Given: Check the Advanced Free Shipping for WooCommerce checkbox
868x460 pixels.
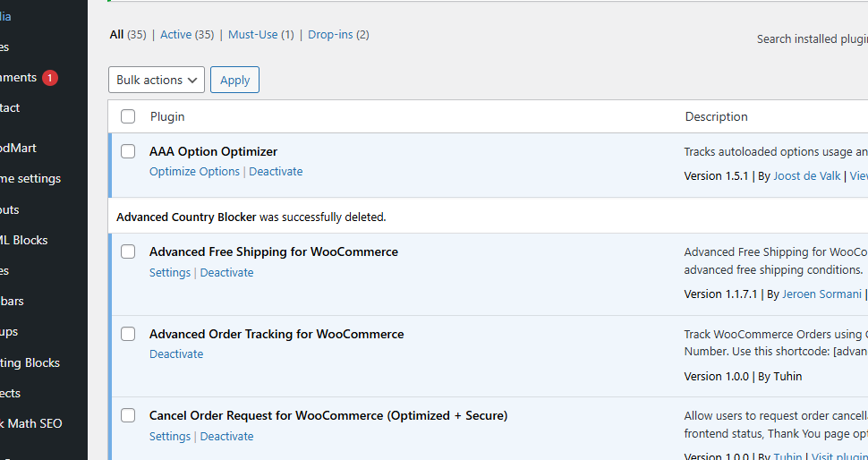Looking at the screenshot, I should coord(128,251).
